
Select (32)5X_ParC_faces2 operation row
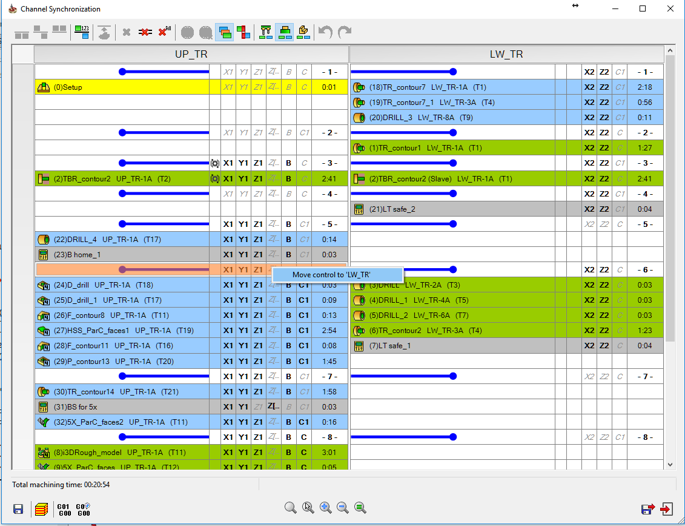pyautogui.click(x=191, y=422)
